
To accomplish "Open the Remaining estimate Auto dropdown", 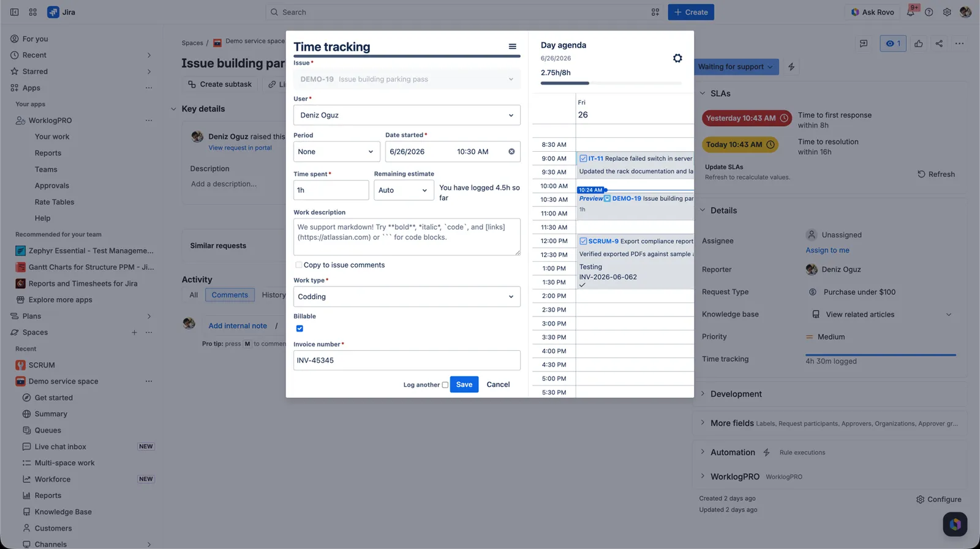I will (404, 190).
